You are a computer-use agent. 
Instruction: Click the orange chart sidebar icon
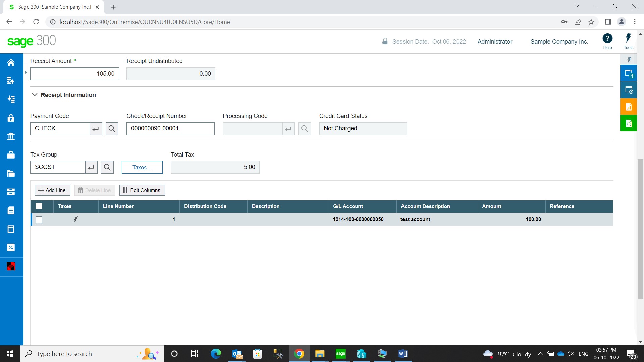pos(629,107)
